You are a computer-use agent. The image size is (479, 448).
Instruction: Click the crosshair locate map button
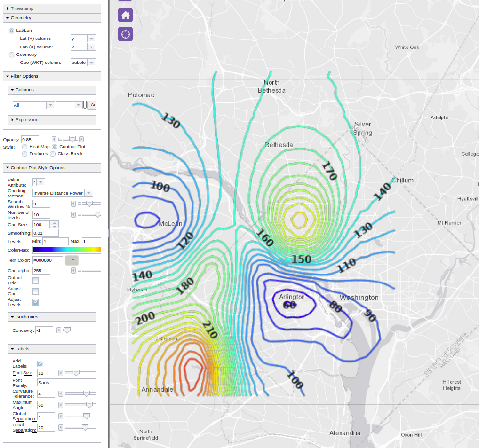[125, 34]
